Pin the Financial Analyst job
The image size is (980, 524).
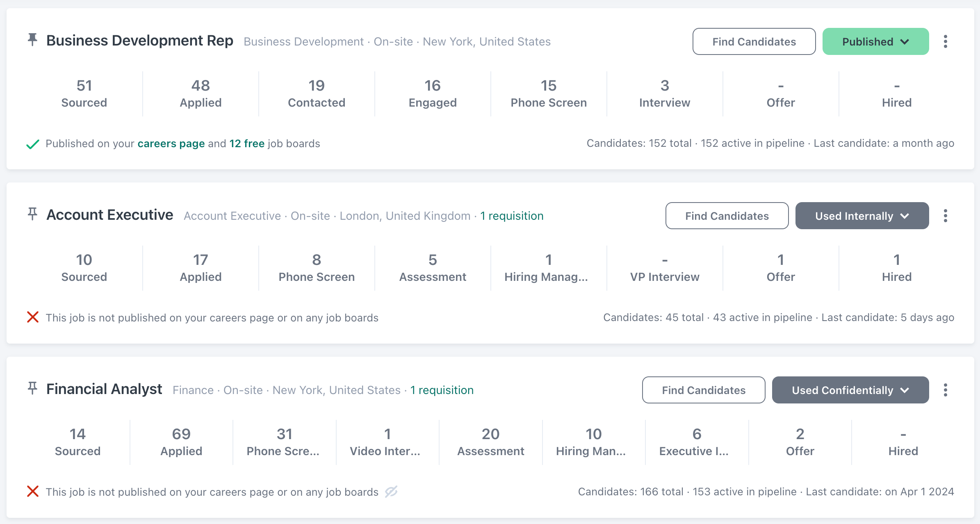pyautogui.click(x=32, y=388)
